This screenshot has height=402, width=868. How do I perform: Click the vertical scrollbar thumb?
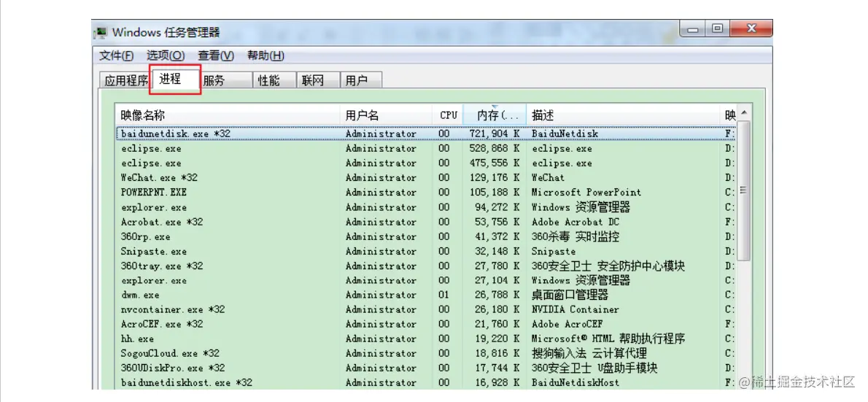[744, 190]
